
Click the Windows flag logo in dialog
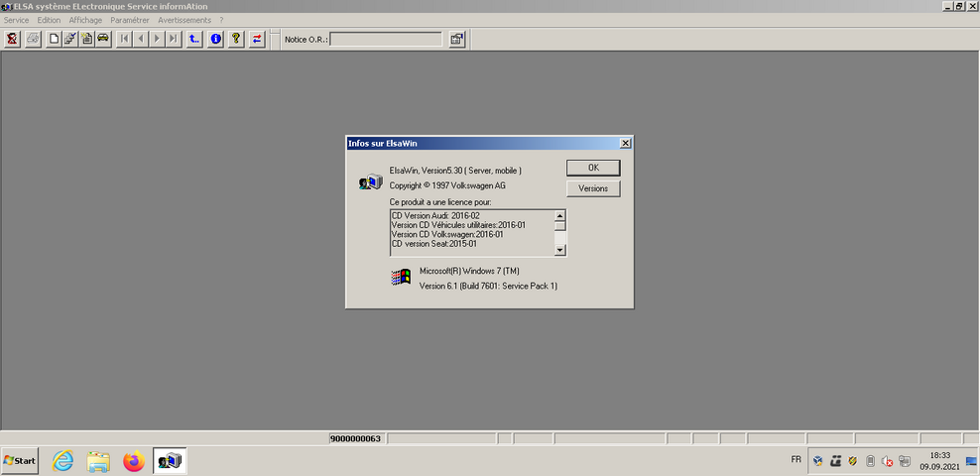pos(401,277)
